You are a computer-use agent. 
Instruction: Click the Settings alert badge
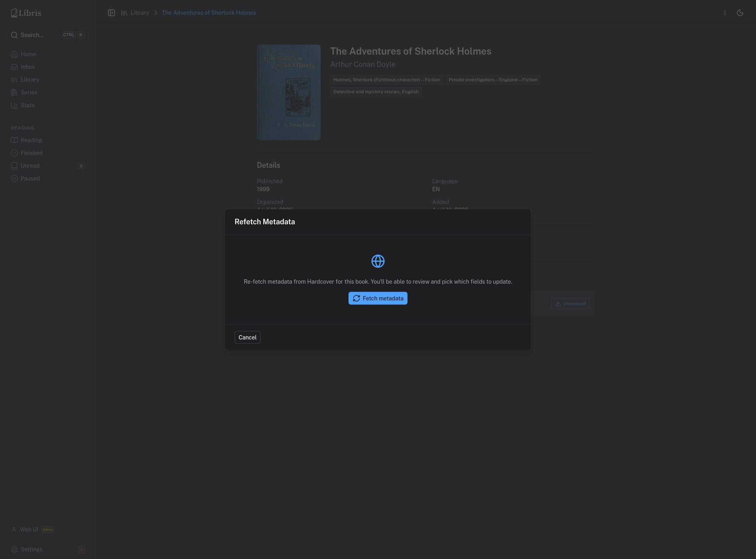point(82,549)
